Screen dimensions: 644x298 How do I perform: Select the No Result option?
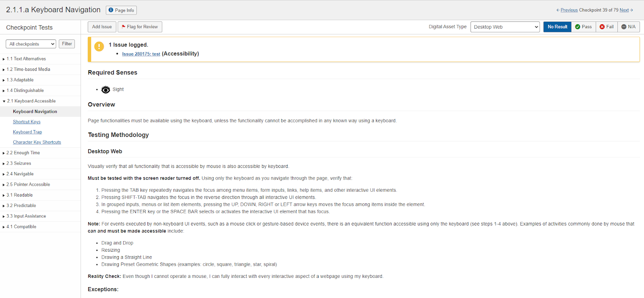point(557,27)
